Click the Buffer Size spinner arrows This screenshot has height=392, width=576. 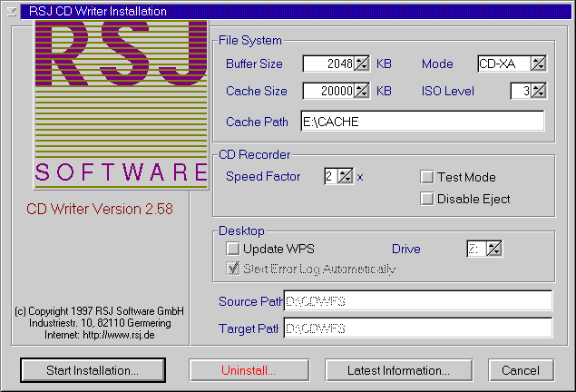(x=362, y=64)
